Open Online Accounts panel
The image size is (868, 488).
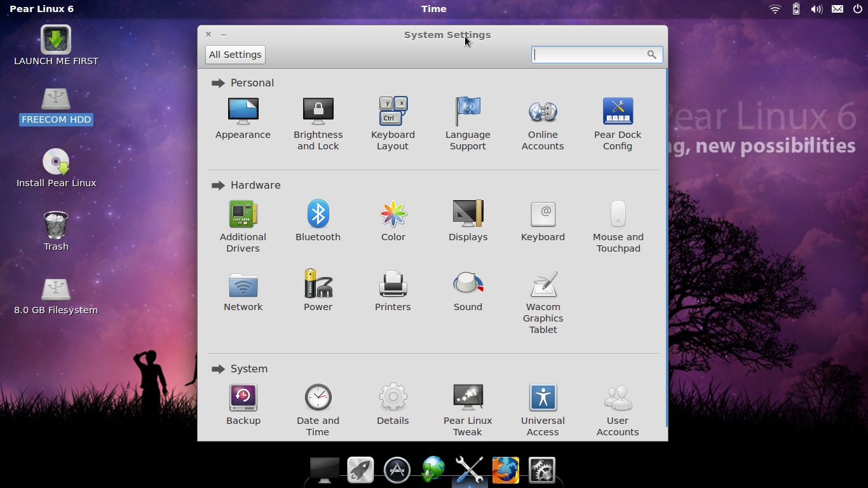click(x=543, y=124)
